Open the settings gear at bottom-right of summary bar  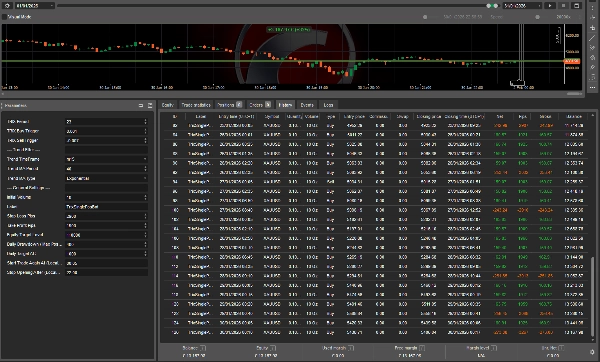pyautogui.click(x=593, y=352)
